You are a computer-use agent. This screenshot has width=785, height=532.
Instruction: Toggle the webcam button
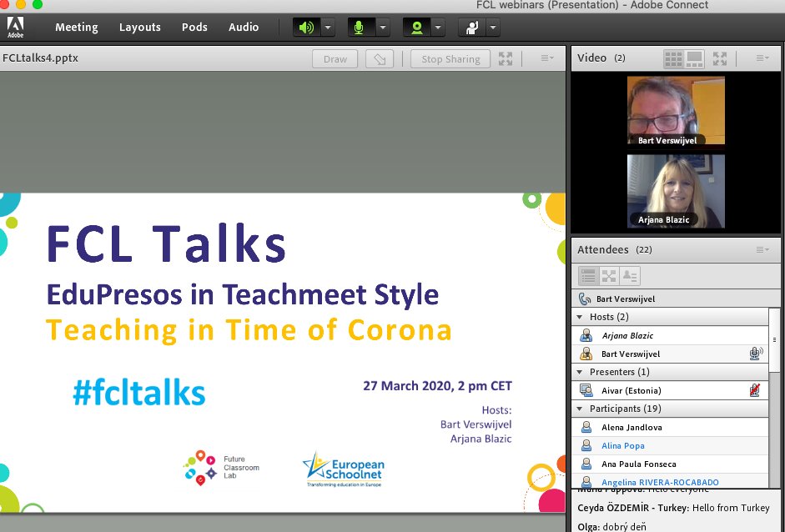pyautogui.click(x=416, y=27)
